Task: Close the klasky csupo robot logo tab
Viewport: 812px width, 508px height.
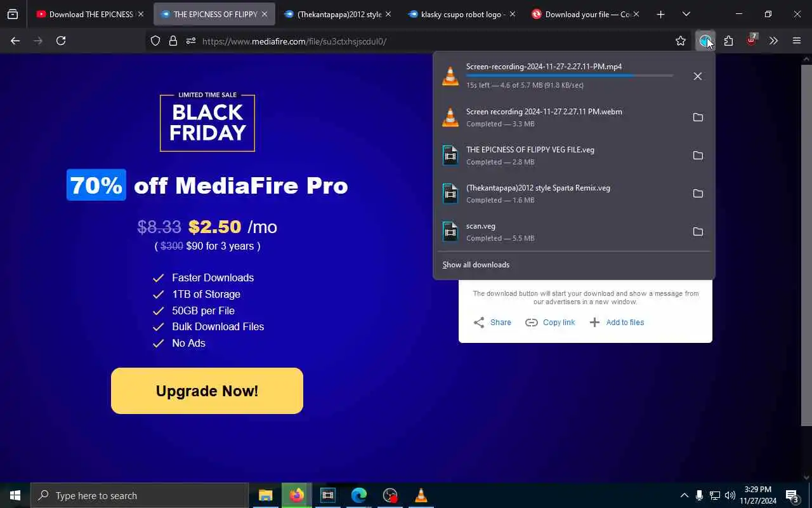Action: pos(512,14)
